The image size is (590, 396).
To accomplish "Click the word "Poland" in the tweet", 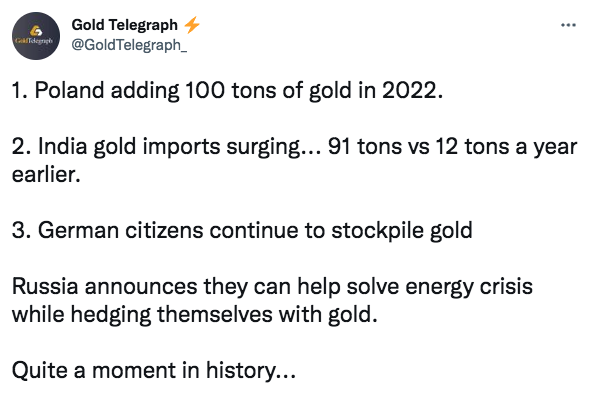I will click(x=69, y=91).
